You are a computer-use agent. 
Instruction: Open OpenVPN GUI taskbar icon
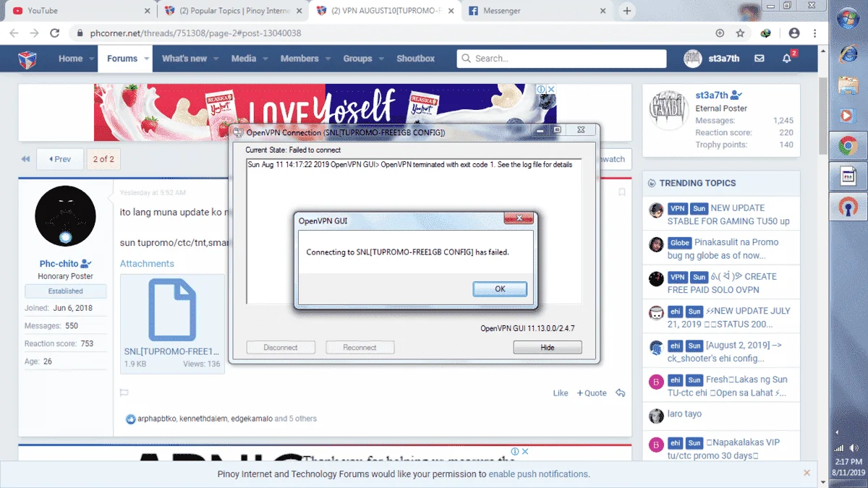click(x=848, y=207)
